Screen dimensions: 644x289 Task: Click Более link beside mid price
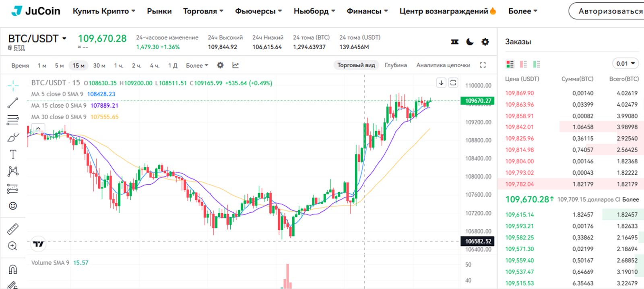630,199
